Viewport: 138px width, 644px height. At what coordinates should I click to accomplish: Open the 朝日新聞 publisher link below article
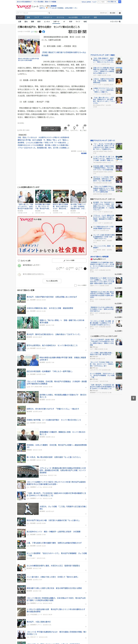[x=84, y=153]
